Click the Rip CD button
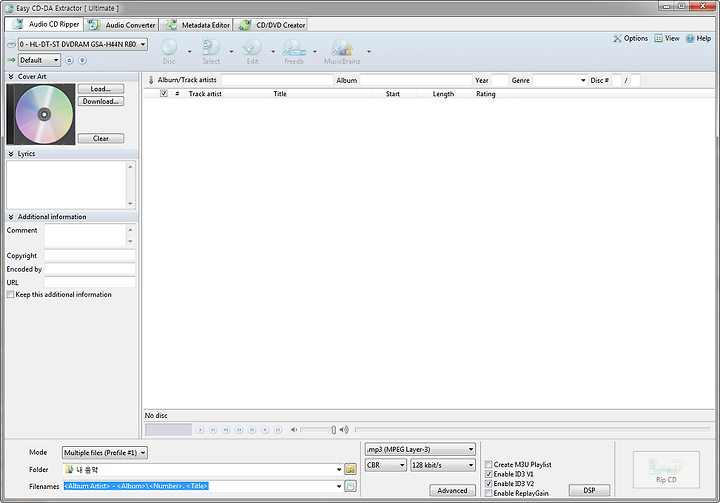This screenshot has height=503, width=720. pos(666,469)
